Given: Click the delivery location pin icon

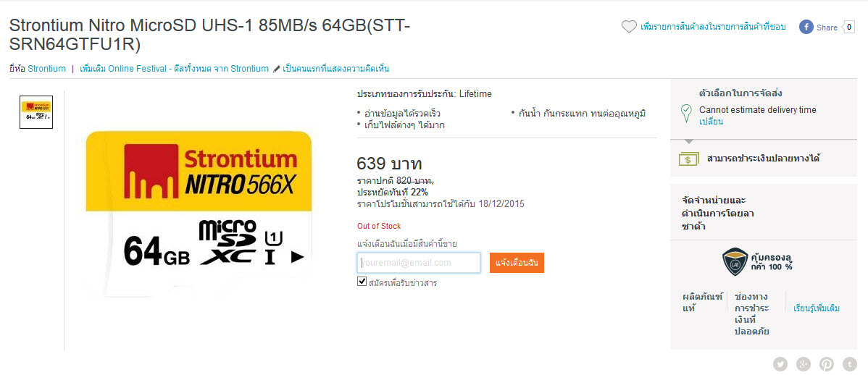Looking at the screenshot, I should click(686, 114).
